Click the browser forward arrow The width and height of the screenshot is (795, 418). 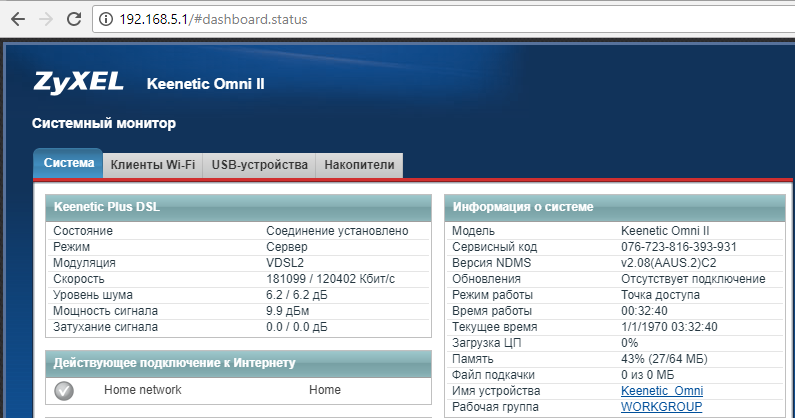tap(46, 19)
